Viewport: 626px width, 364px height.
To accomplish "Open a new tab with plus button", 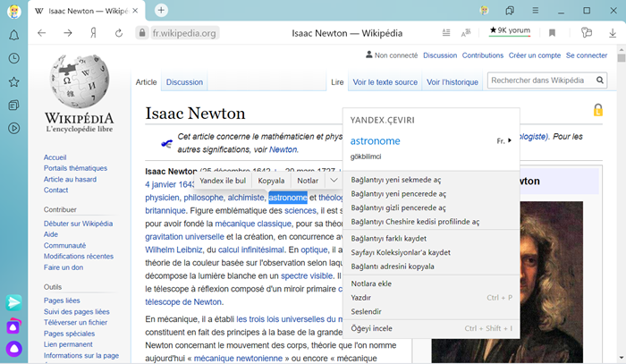I will [x=161, y=11].
